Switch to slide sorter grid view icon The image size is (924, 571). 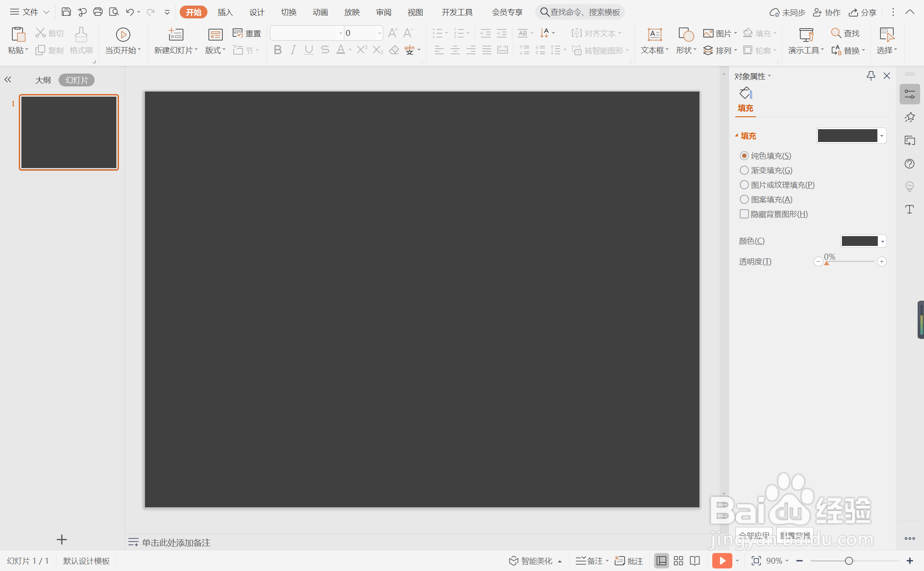pos(678,561)
